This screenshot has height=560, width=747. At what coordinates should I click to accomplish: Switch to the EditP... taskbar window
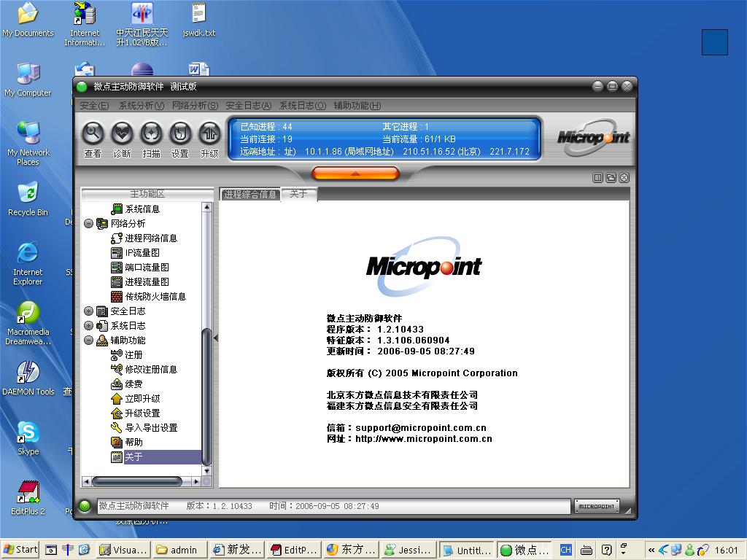[x=295, y=550]
